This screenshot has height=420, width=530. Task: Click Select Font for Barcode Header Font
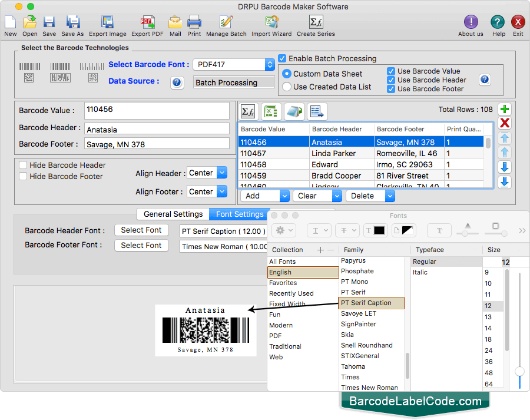click(x=141, y=230)
